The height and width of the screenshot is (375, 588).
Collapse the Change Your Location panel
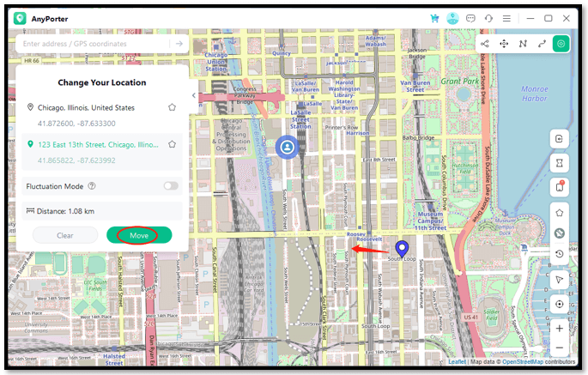[193, 95]
